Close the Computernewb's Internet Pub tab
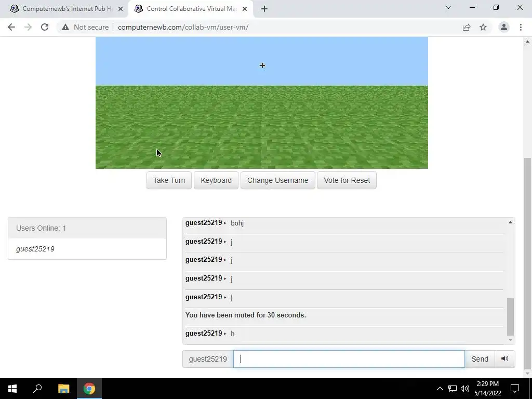 (x=121, y=9)
